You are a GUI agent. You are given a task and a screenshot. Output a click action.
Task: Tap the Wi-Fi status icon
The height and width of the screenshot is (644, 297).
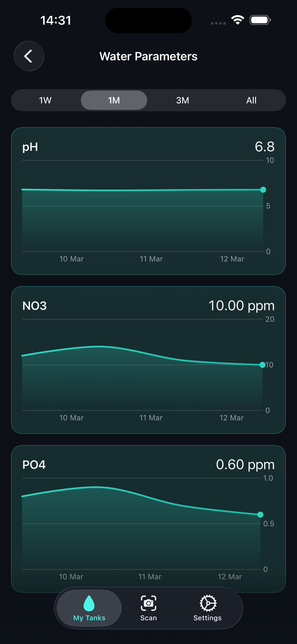pyautogui.click(x=238, y=20)
